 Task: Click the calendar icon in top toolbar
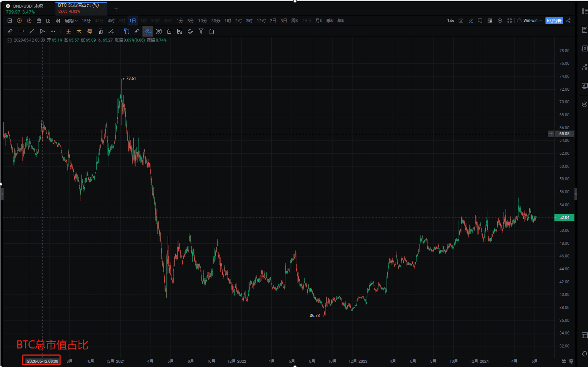point(39,21)
